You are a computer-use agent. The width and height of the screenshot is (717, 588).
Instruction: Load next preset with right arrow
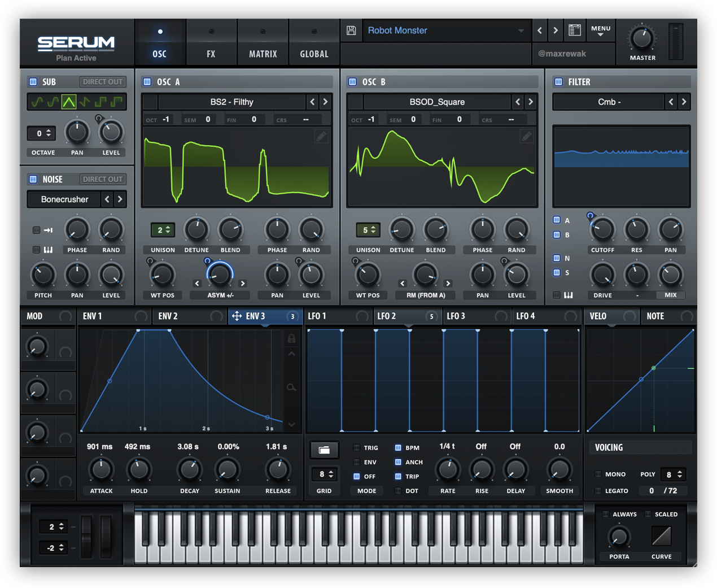(556, 31)
